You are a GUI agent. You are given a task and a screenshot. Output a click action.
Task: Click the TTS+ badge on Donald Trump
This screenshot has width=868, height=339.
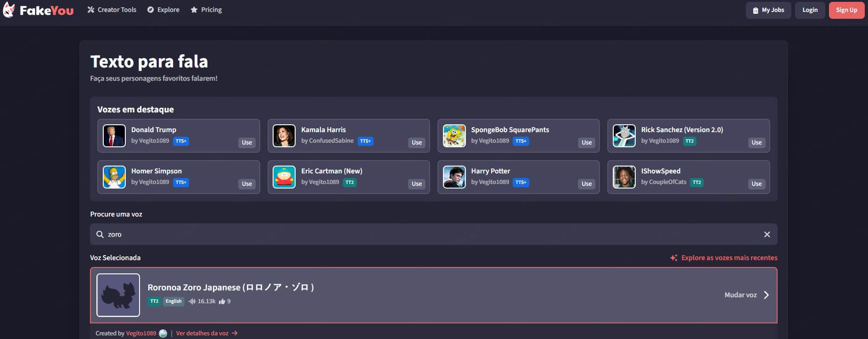click(x=181, y=141)
